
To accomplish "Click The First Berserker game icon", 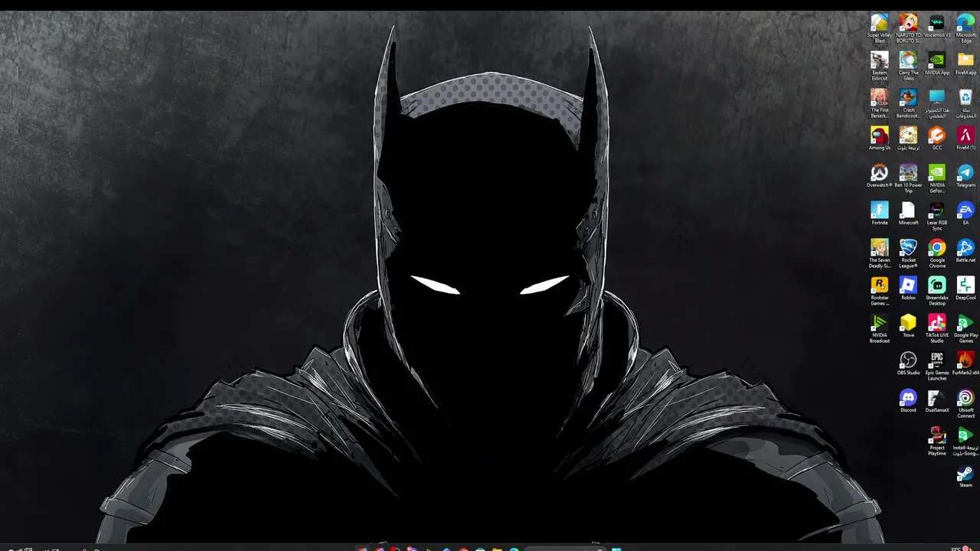I will click(880, 98).
